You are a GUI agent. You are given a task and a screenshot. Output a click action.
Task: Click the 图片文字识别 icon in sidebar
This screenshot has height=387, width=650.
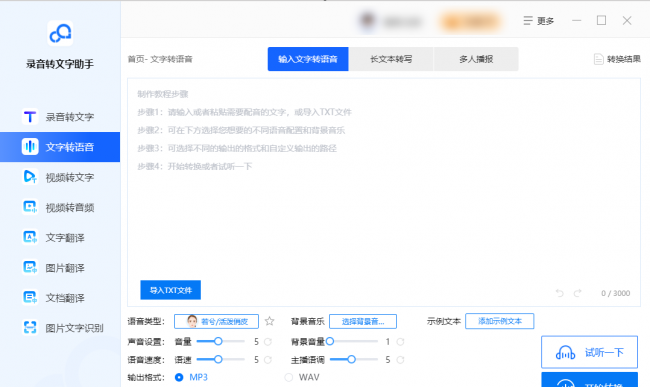click(x=30, y=328)
